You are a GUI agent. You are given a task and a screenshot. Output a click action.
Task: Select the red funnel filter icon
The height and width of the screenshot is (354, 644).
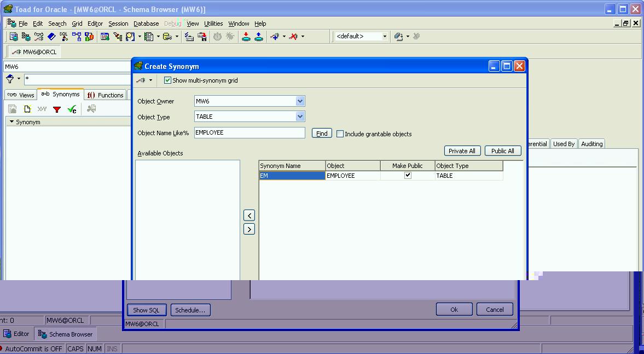pos(57,109)
